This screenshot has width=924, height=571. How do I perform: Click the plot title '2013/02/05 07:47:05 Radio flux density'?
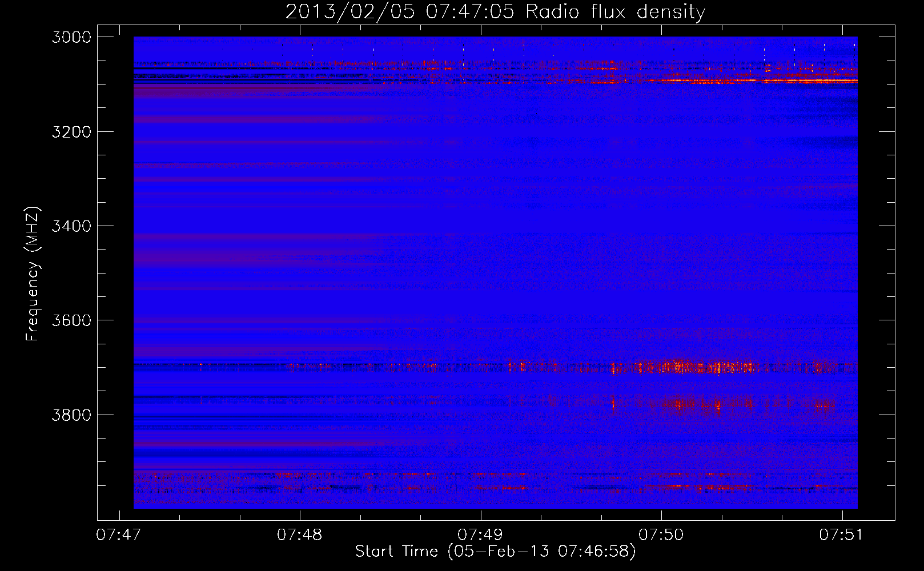click(495, 12)
